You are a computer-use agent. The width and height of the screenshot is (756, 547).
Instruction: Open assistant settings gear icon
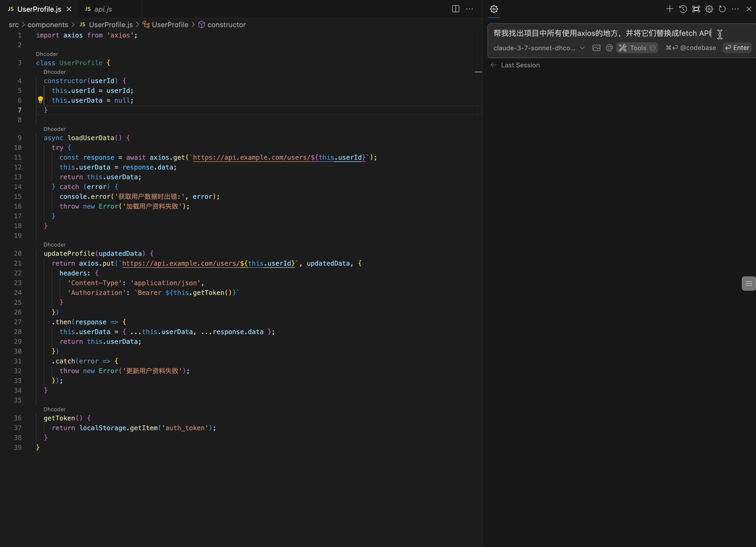709,9
